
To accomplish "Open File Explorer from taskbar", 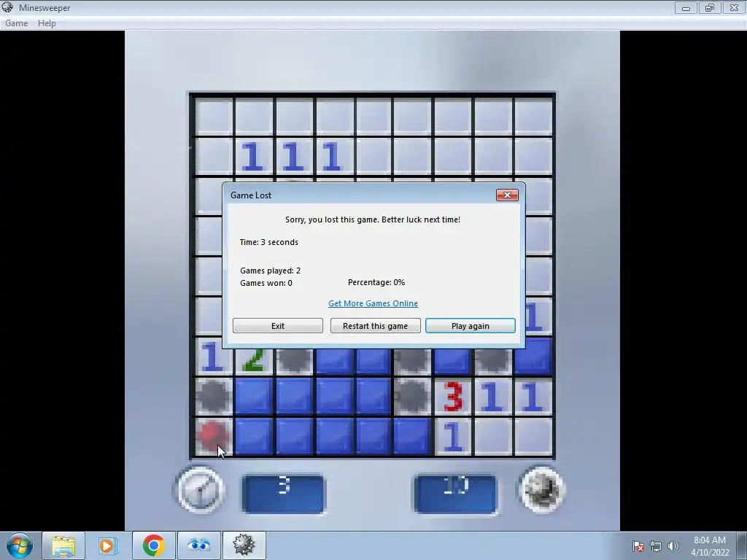I will 63,545.
